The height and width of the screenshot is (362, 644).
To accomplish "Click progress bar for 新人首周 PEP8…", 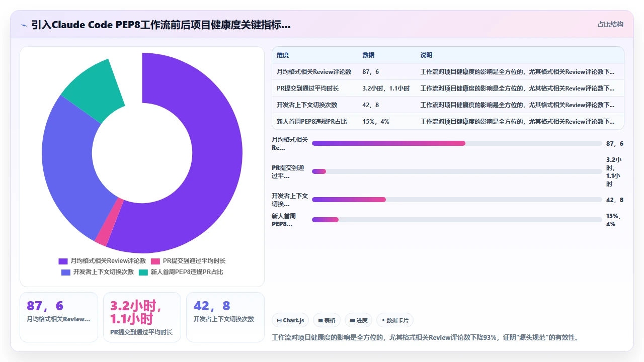I will coord(457,220).
